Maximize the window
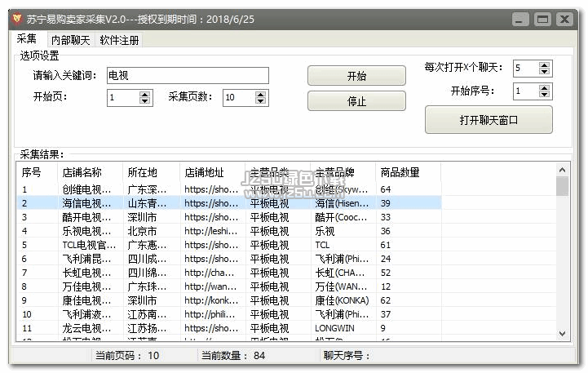The image size is (588, 373). click(542, 19)
